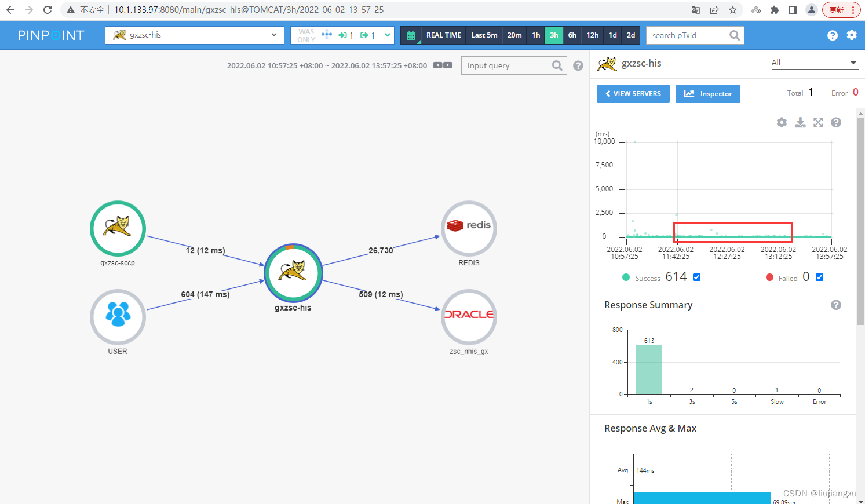Viewport: 865px width, 504px height.
Task: Click the Input query magnifier icon
Action: pos(557,65)
